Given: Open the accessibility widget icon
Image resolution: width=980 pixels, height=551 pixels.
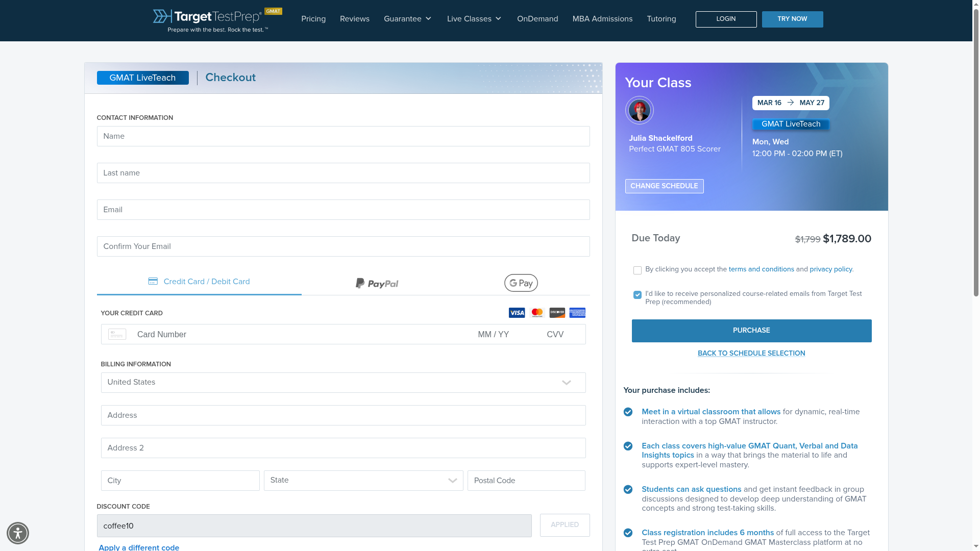Looking at the screenshot, I should (18, 533).
